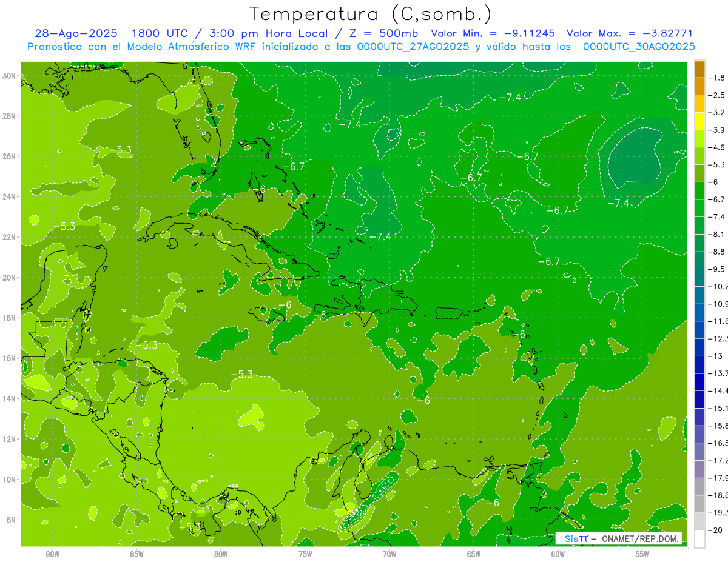Click the -13 colorbar legend label
The image size is (728, 562).
pos(715,356)
